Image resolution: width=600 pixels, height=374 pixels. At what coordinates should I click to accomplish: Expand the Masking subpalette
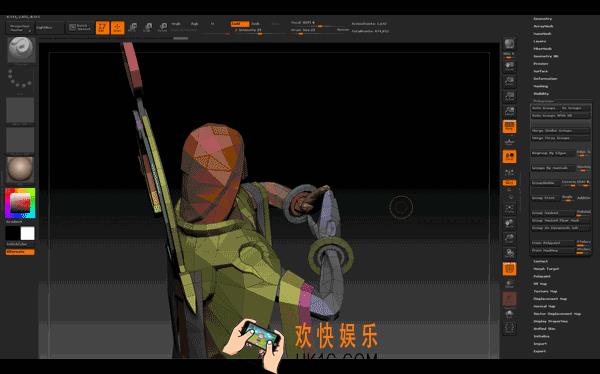click(541, 87)
